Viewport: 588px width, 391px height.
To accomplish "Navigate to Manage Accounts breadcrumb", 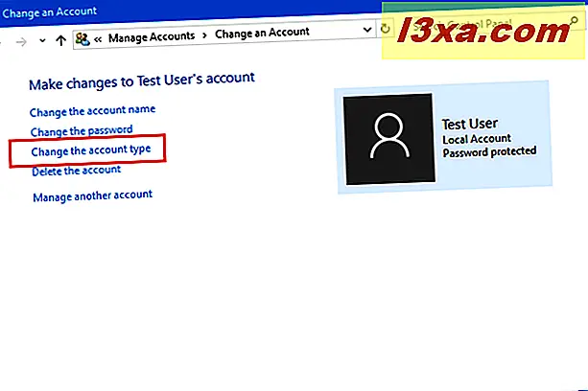I will tap(152, 36).
